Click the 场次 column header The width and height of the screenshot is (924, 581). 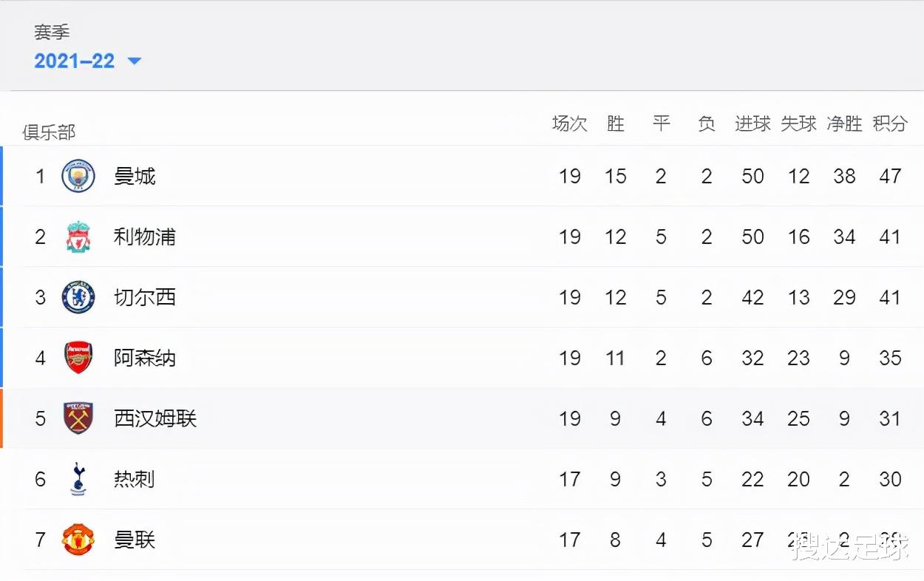point(569,124)
